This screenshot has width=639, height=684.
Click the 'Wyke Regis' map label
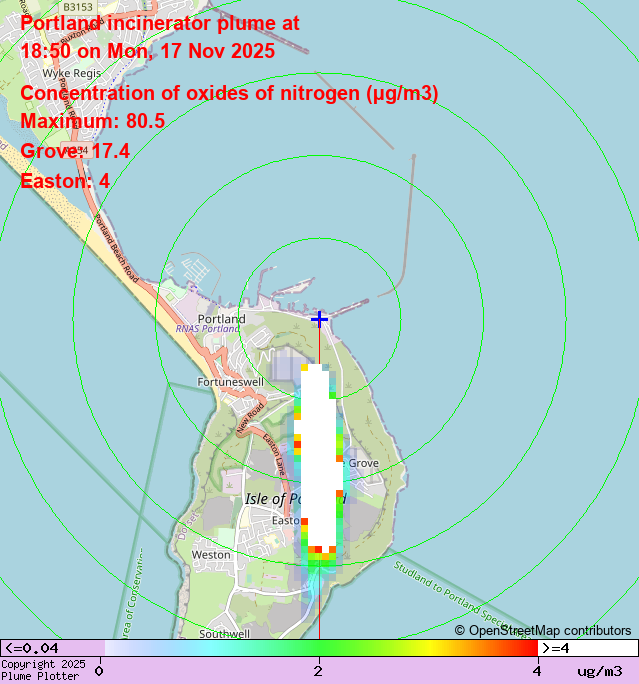(72, 73)
